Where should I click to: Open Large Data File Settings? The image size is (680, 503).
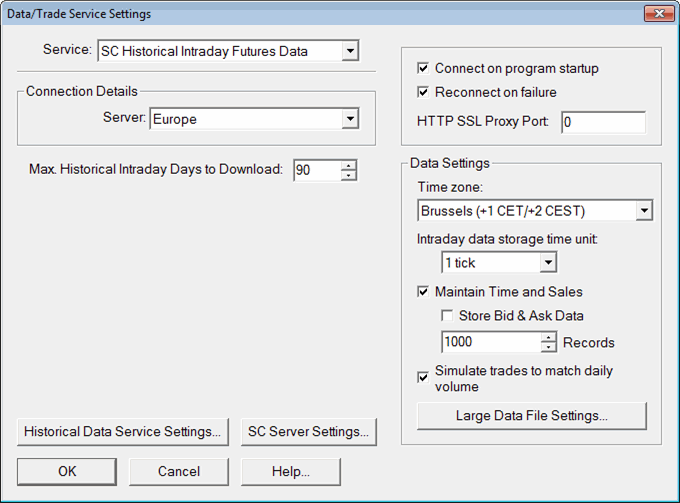(531, 415)
